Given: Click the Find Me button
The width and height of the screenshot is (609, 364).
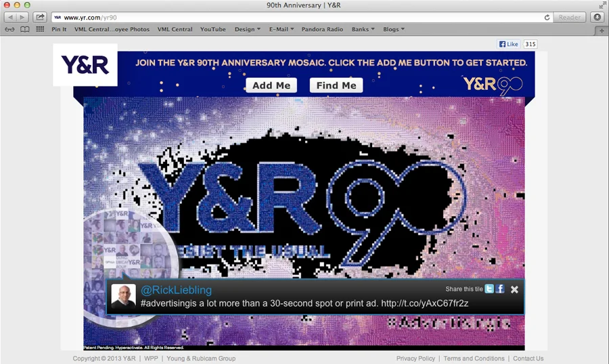Looking at the screenshot, I should click(x=336, y=85).
